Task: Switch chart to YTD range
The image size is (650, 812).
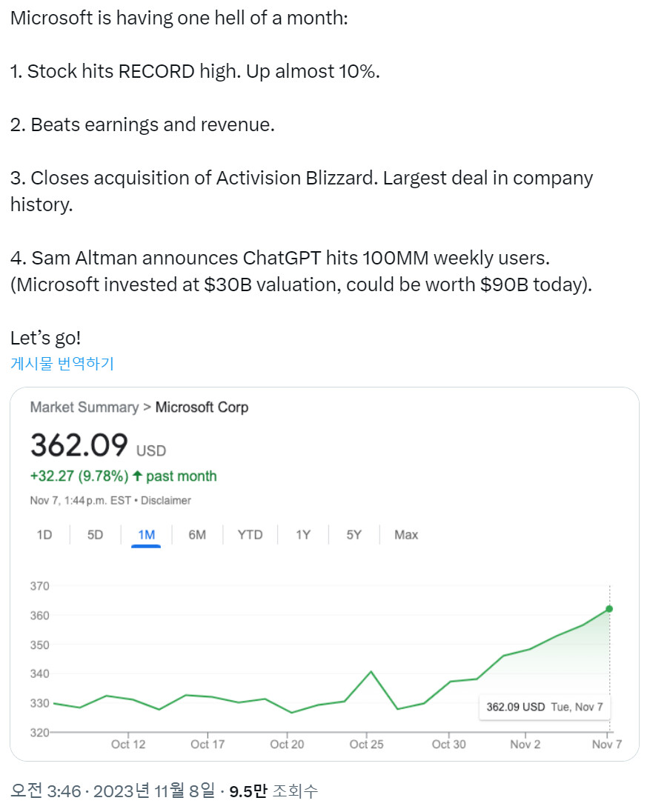Action: [250, 535]
